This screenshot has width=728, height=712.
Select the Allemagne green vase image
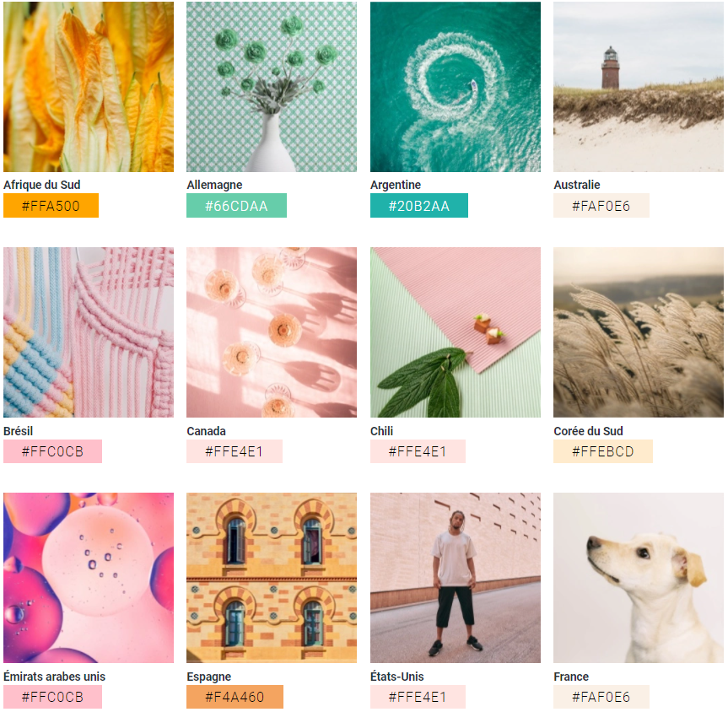(272, 87)
